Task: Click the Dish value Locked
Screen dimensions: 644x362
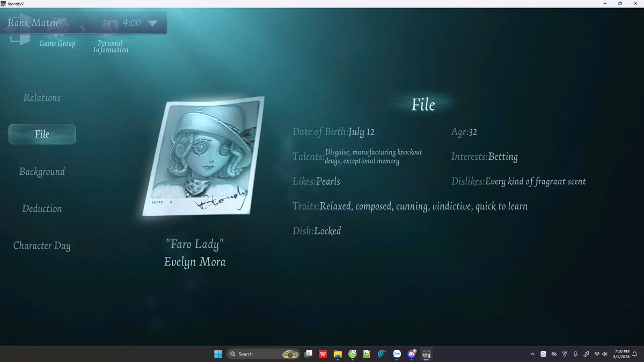Action: [x=327, y=231]
